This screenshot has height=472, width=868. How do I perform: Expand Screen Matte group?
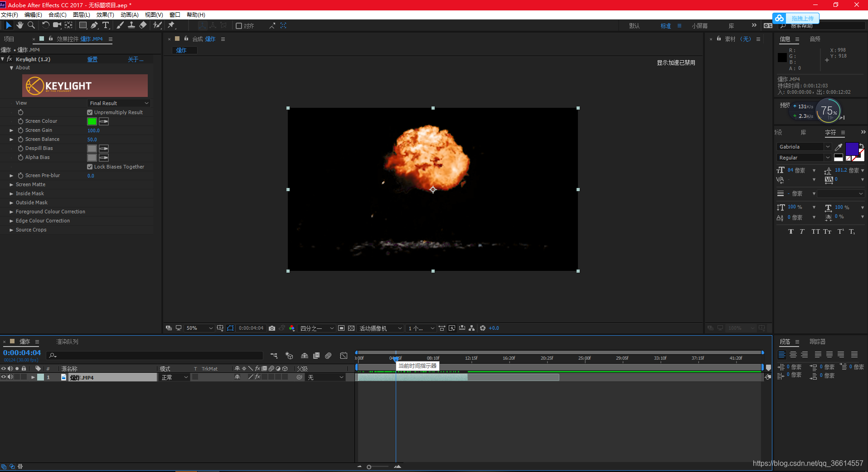pyautogui.click(x=11, y=185)
